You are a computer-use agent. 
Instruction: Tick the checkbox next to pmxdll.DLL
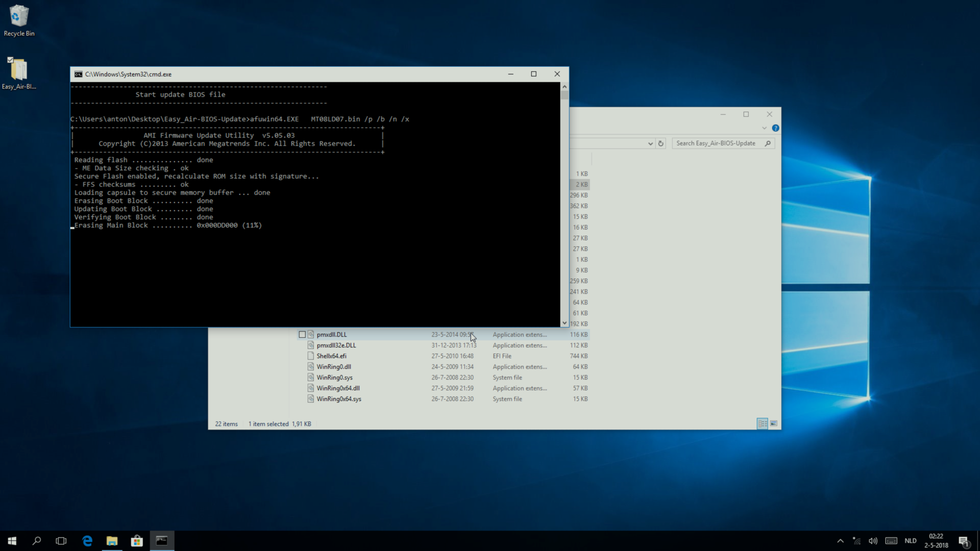click(x=302, y=335)
